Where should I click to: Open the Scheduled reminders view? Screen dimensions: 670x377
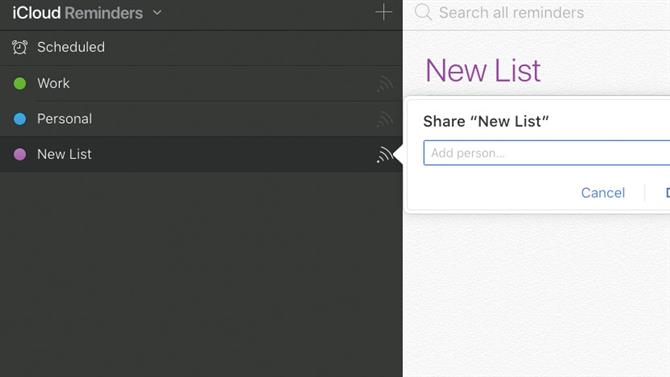[201, 47]
